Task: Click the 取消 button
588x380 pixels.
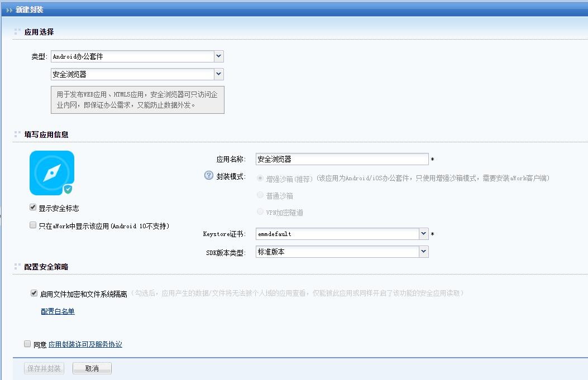Action: coord(92,368)
